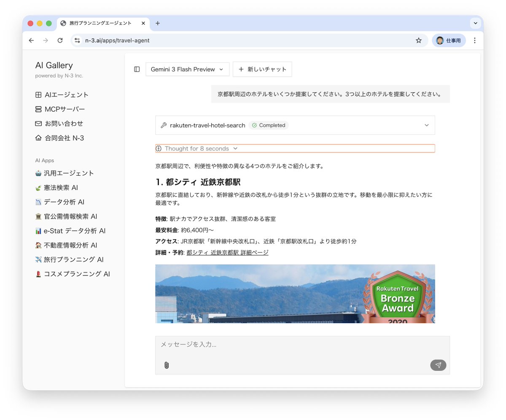Select 憲法検索 AI app
The width and height of the screenshot is (506, 420).
(57, 187)
